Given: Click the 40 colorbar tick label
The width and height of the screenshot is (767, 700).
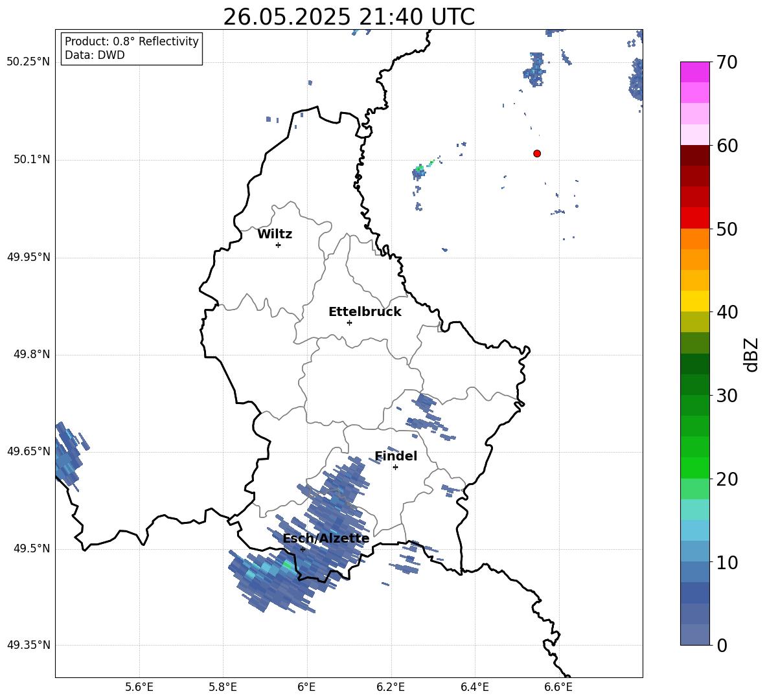Looking at the screenshot, I should (x=727, y=312).
